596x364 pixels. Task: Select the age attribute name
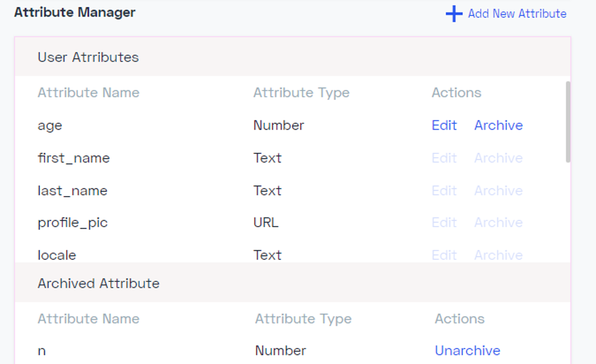[50, 126]
